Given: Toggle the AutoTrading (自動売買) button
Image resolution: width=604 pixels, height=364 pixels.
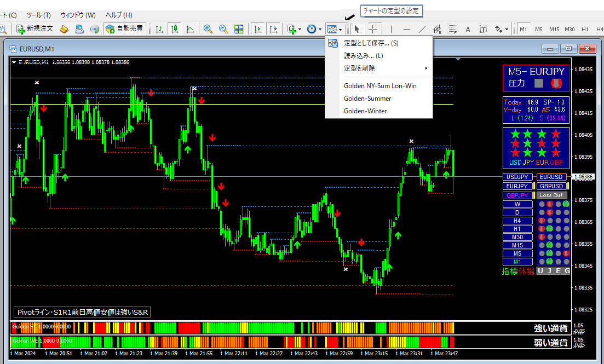Looking at the screenshot, I should (x=124, y=29).
